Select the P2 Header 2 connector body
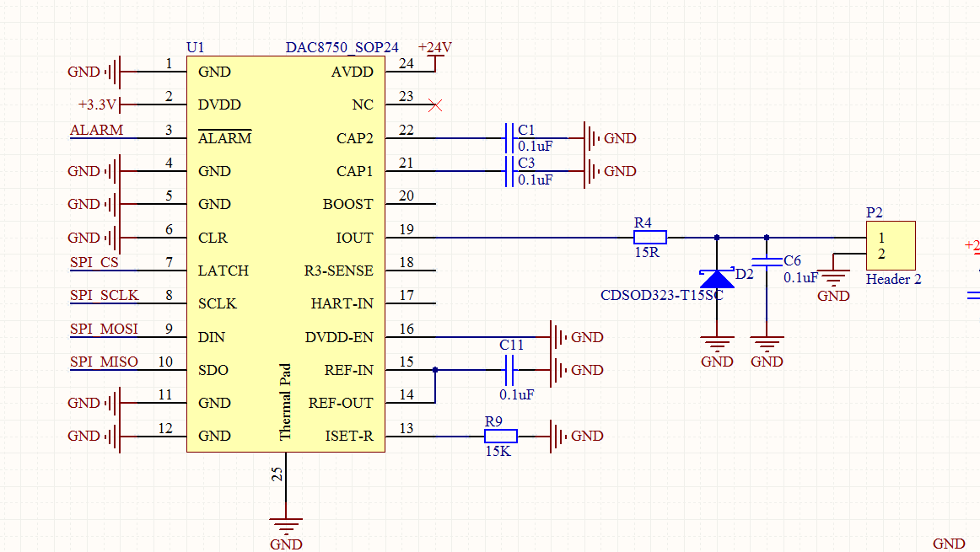 (891, 245)
